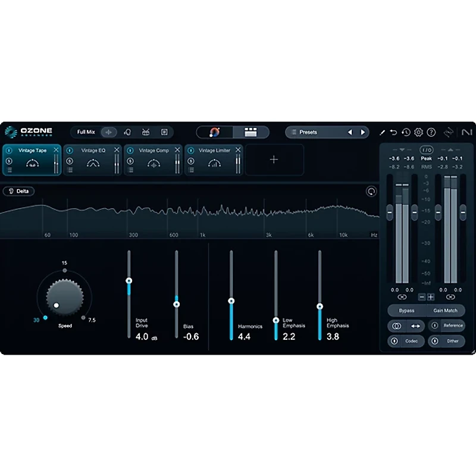
Task: Select the Vintage EQ module tab
Action: [93, 159]
